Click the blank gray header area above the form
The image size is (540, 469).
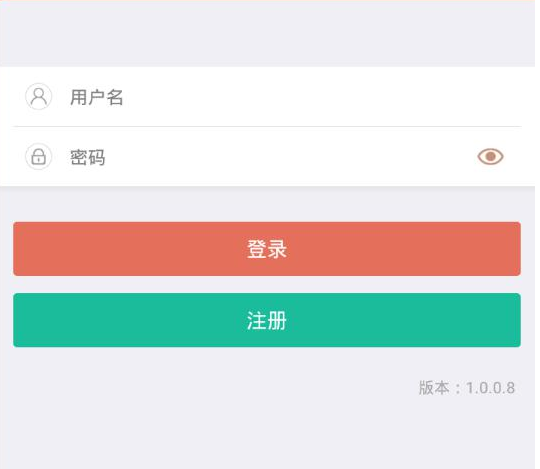pos(267,34)
